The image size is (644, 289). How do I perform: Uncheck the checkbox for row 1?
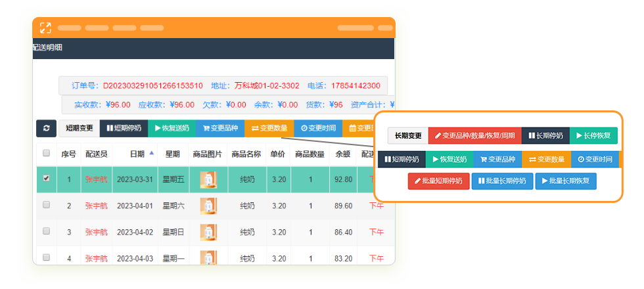(46, 179)
